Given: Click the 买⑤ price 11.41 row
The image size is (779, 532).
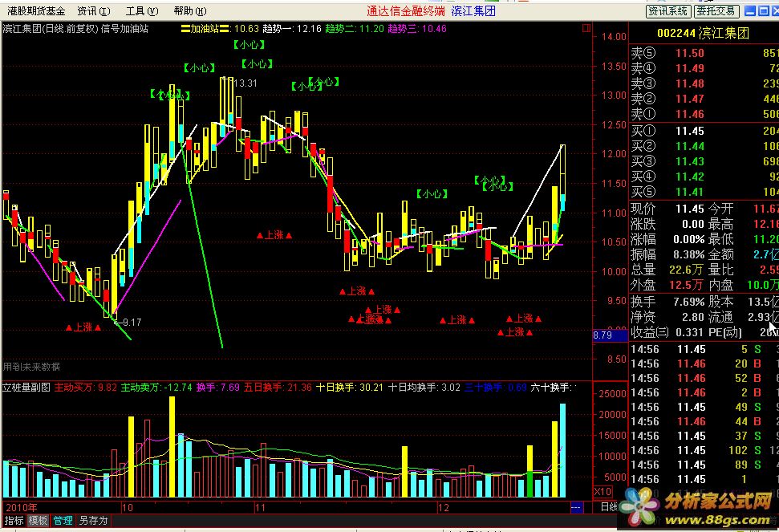Looking at the screenshot, I should pos(704,192).
